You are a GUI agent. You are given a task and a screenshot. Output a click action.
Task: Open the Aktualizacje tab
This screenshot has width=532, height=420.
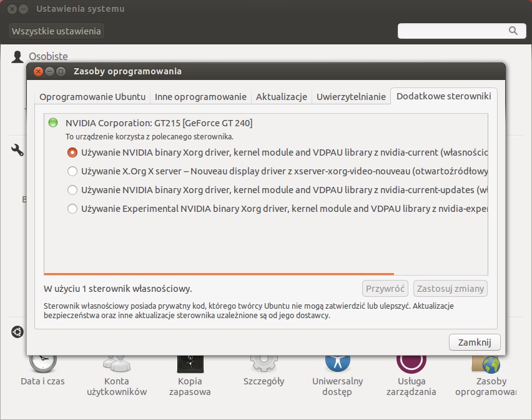(x=281, y=97)
